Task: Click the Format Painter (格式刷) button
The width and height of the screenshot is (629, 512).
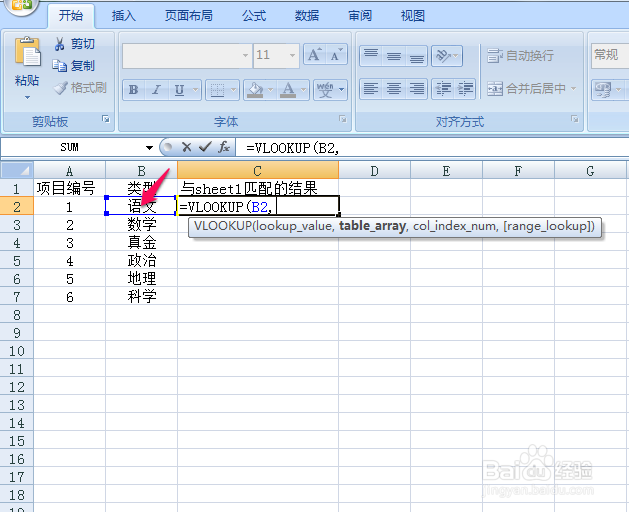Action: click(80, 87)
